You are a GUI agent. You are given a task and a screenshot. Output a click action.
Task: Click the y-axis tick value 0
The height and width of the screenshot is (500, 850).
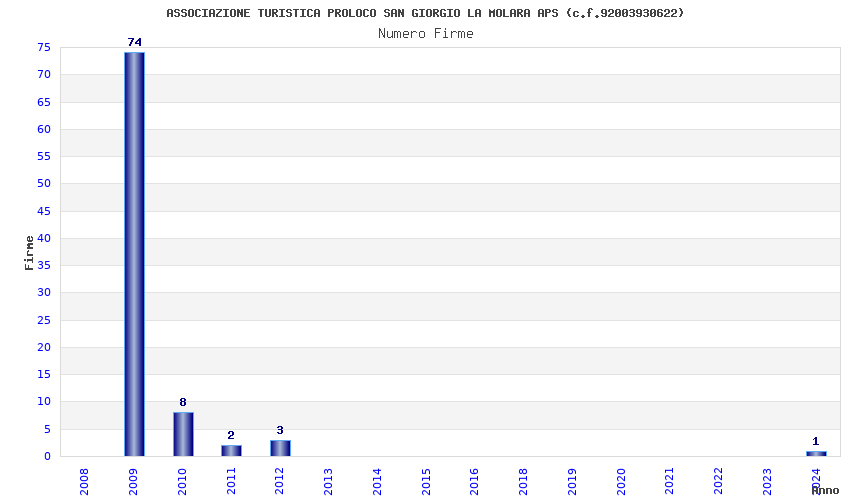click(x=48, y=457)
